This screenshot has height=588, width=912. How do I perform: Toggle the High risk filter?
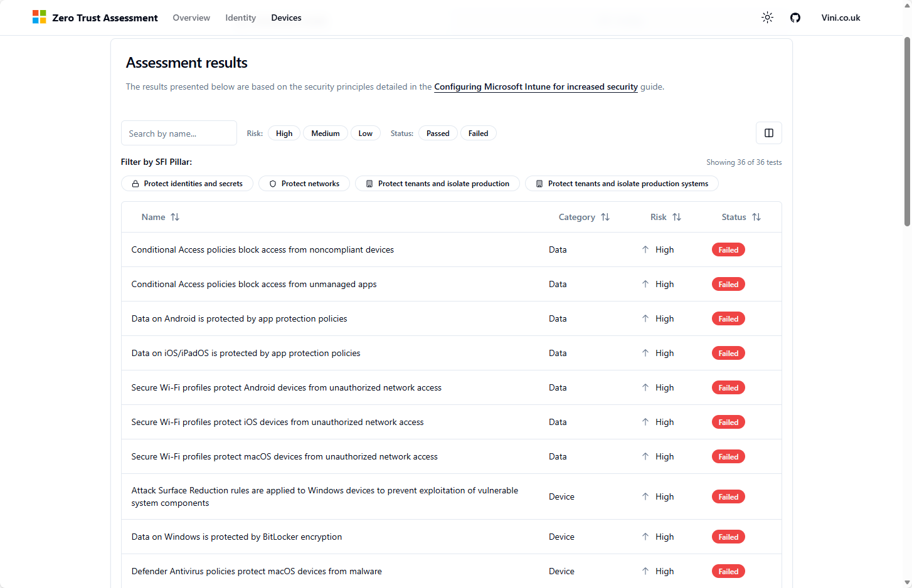[x=284, y=133]
